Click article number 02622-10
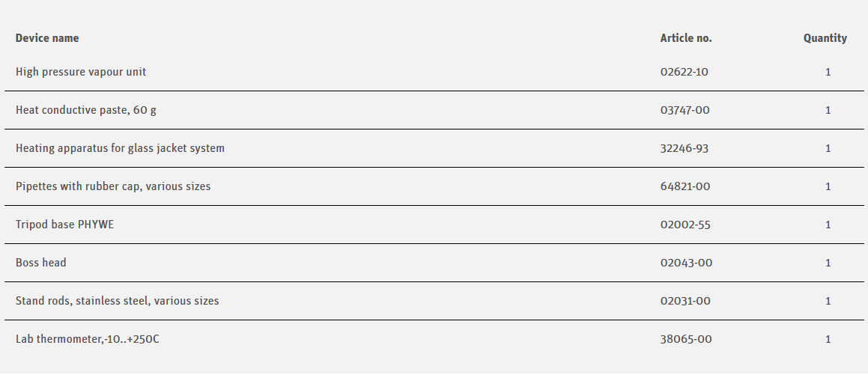Image resolution: width=868 pixels, height=375 pixels. click(684, 72)
